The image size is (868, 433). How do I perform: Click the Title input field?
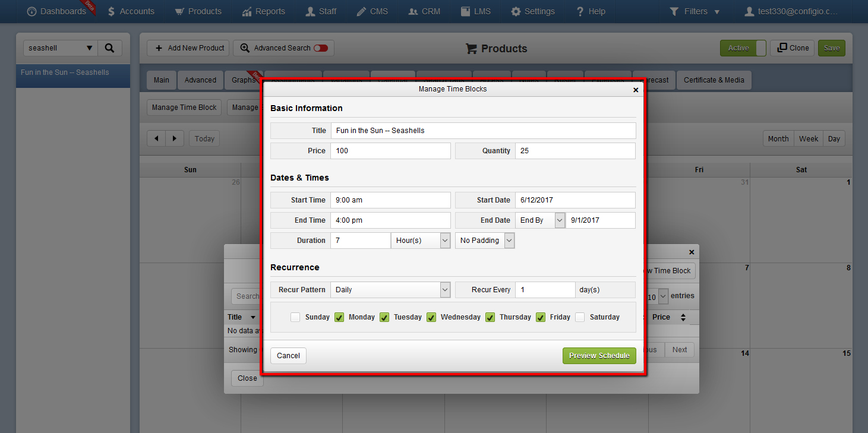point(483,131)
